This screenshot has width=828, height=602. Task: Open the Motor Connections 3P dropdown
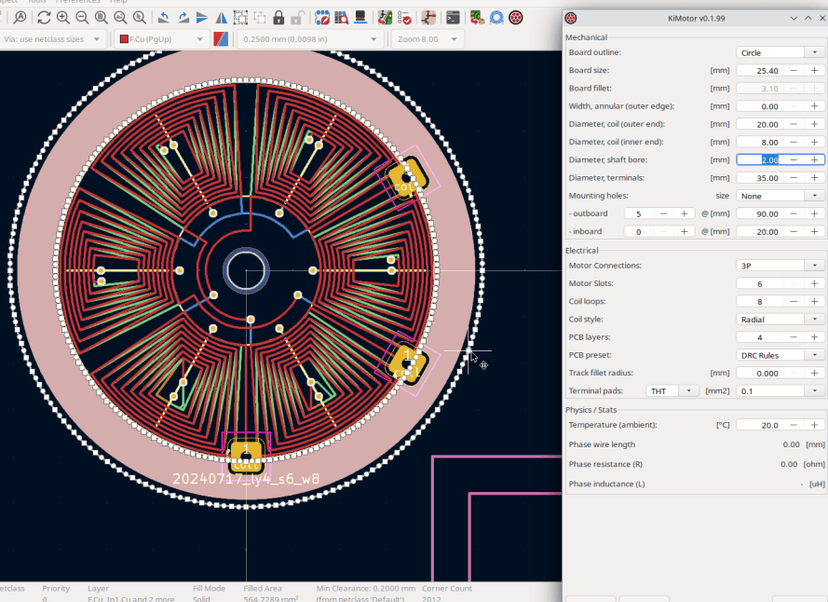[x=780, y=265]
